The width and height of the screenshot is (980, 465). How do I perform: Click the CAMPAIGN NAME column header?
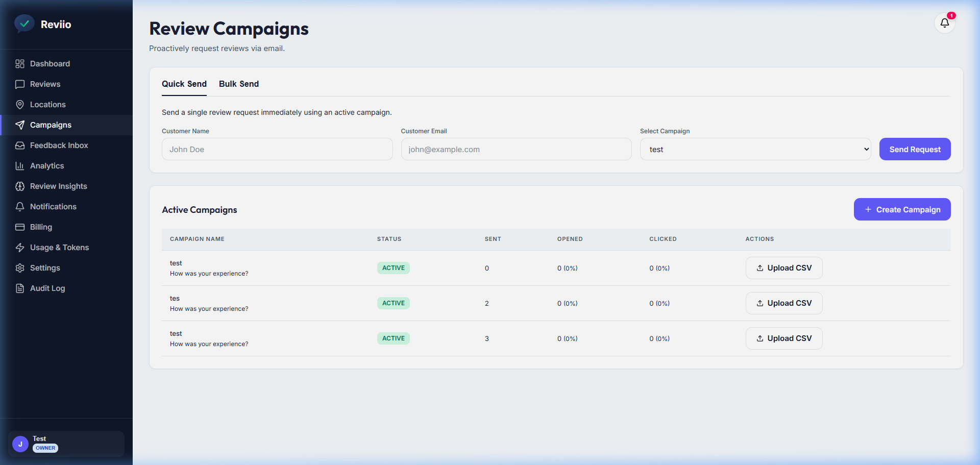point(197,239)
